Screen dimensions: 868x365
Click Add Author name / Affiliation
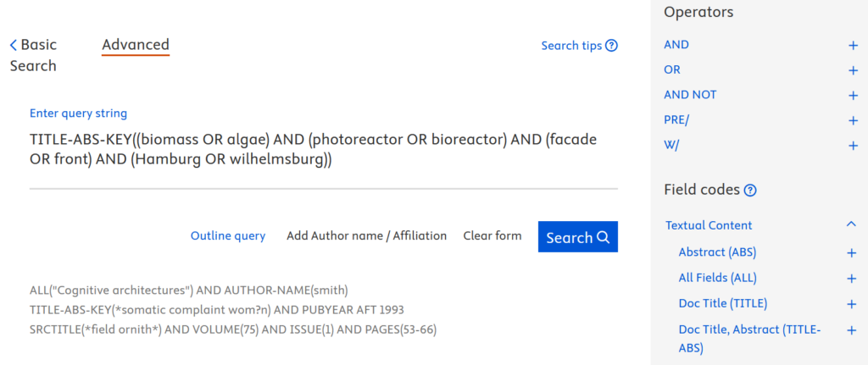tap(366, 236)
